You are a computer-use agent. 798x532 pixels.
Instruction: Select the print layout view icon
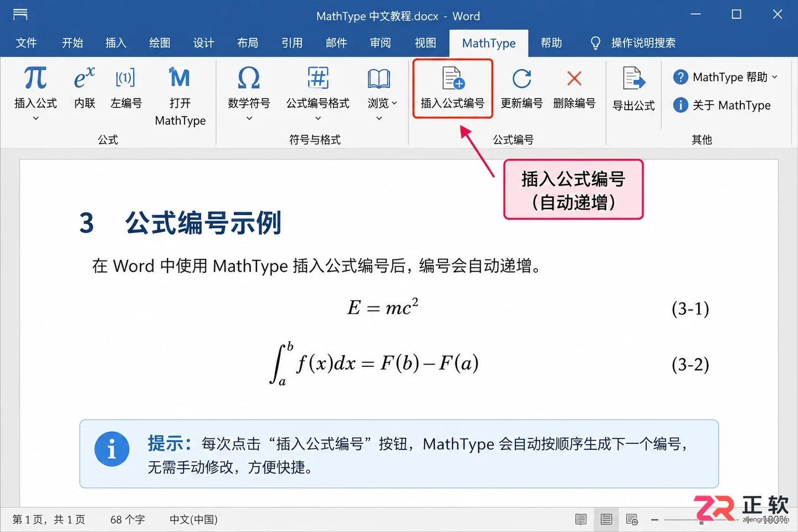pos(606,519)
